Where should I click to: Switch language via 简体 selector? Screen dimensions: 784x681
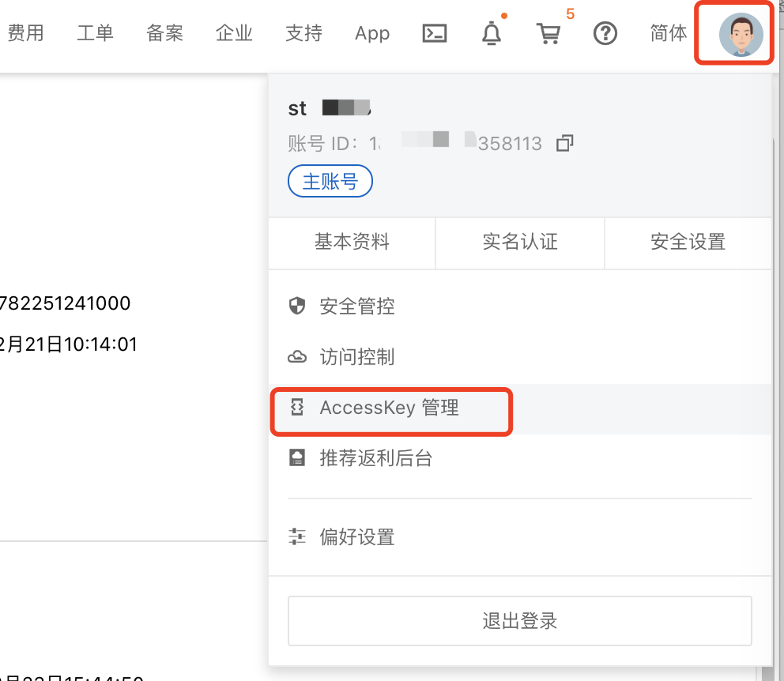tap(668, 33)
